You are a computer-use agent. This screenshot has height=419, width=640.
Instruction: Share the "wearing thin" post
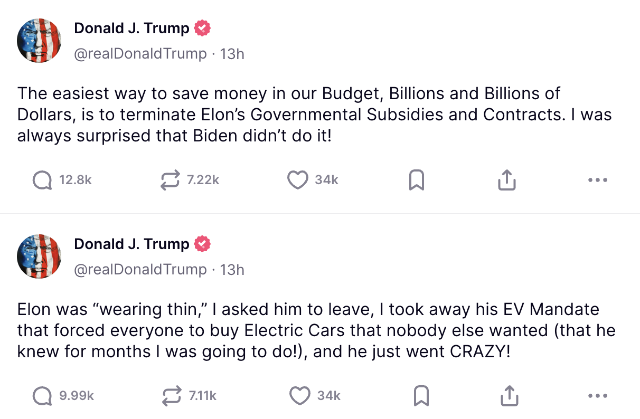coord(507,395)
